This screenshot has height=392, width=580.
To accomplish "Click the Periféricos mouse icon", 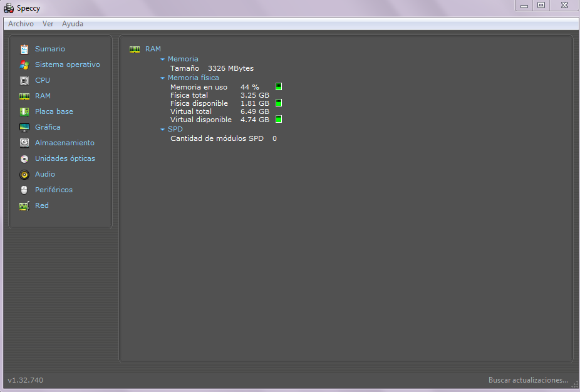I will click(x=24, y=190).
